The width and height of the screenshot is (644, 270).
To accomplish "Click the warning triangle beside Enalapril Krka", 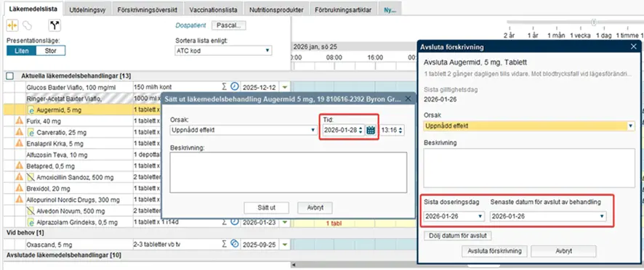I will point(20,143).
